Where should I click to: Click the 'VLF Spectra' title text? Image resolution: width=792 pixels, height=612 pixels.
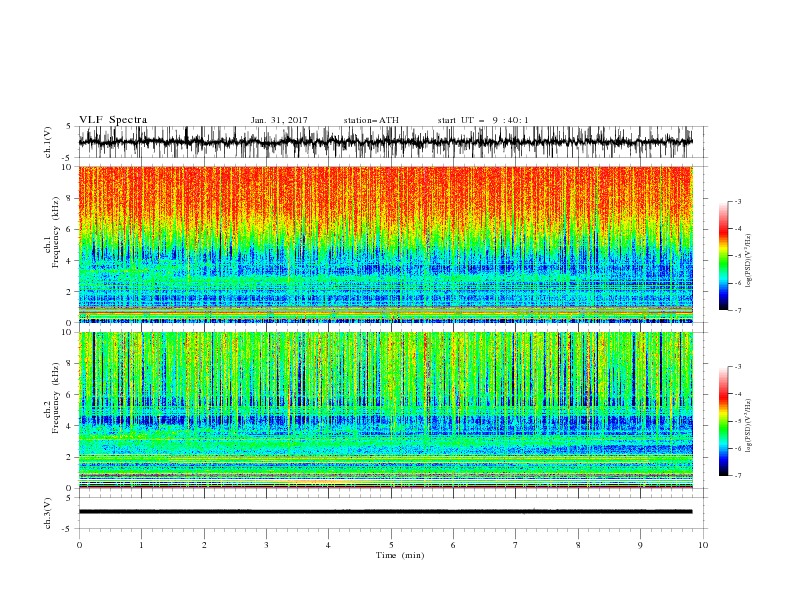pyautogui.click(x=113, y=120)
